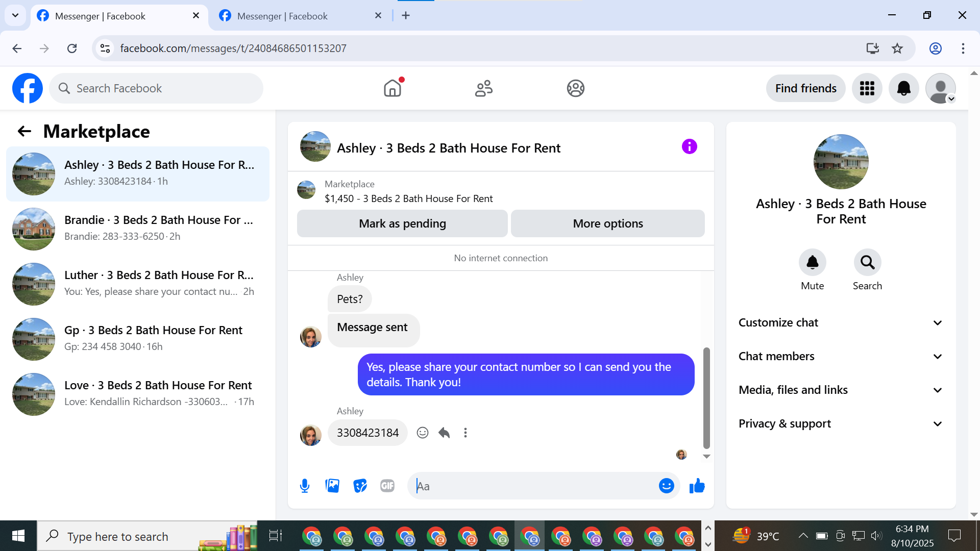Mute this conversation with bell icon
This screenshot has height=551, width=980.
coord(812,263)
